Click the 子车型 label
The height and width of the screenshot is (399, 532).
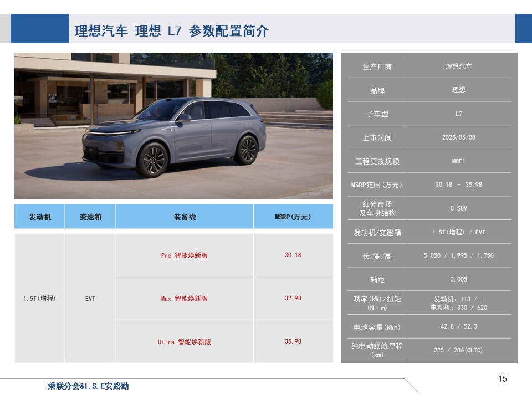coord(377,114)
